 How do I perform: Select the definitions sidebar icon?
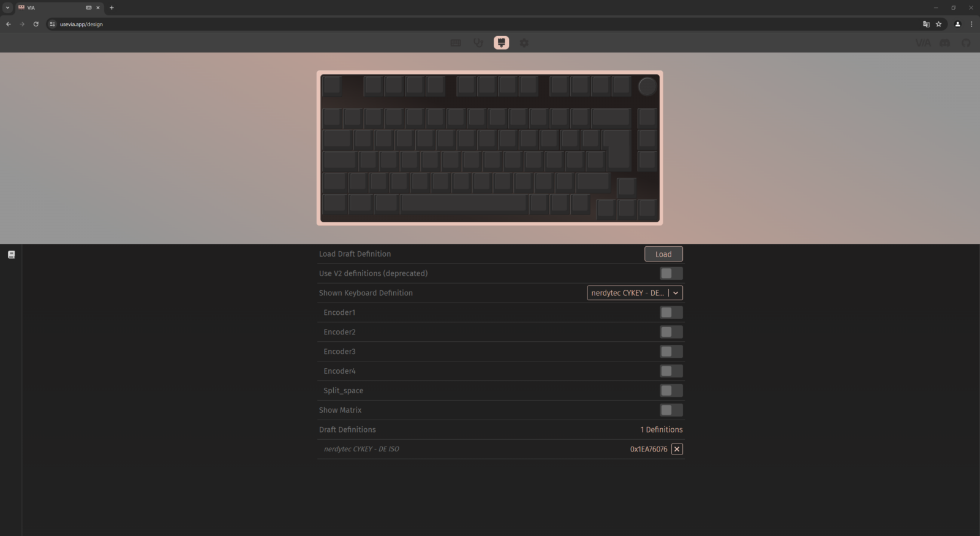coord(11,254)
